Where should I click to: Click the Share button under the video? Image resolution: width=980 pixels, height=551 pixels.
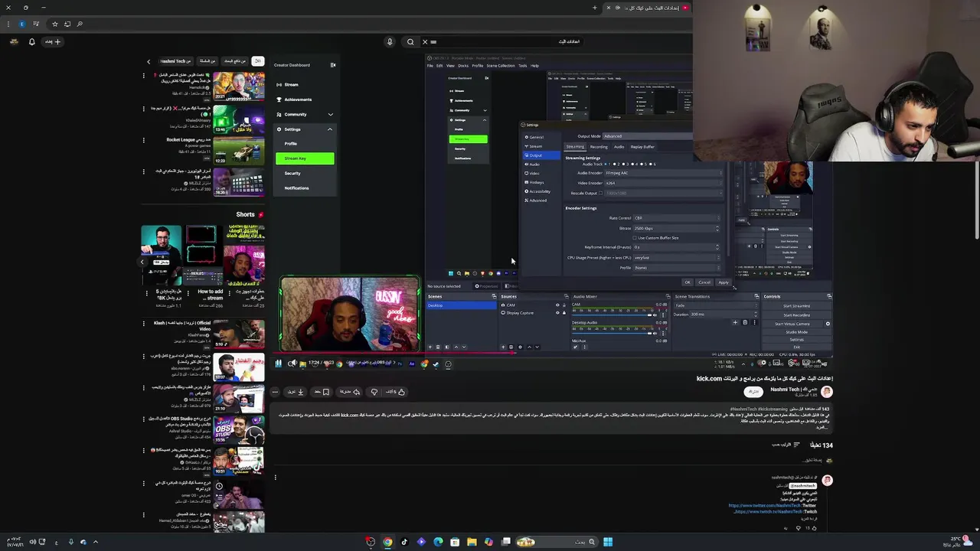coord(349,392)
